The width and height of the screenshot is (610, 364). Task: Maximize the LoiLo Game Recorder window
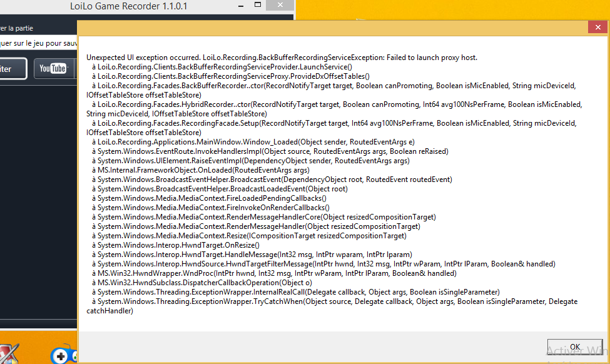point(258,5)
